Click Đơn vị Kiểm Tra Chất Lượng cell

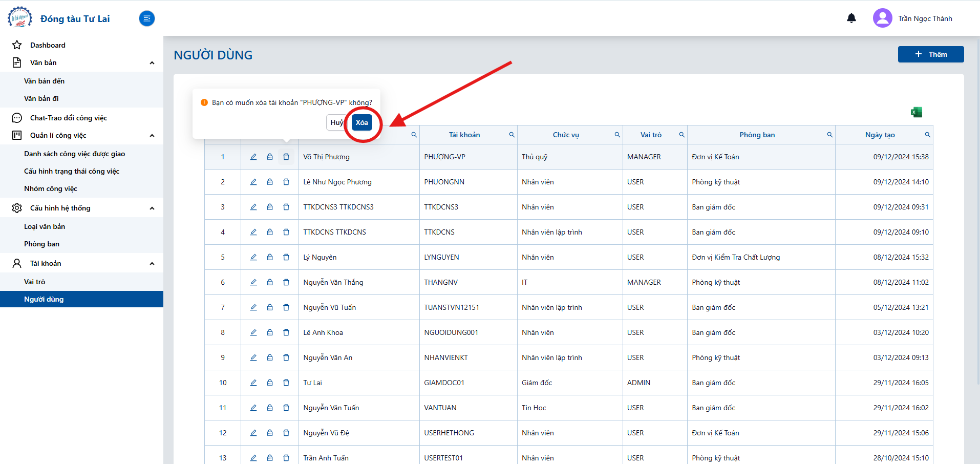(761, 257)
